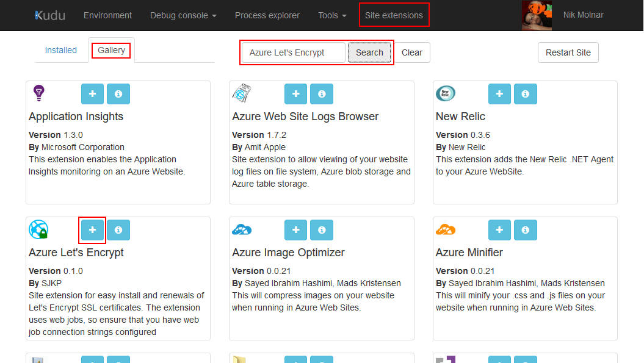The image size is (644, 363).
Task: Click the Application Insights title
Action: pos(76,117)
